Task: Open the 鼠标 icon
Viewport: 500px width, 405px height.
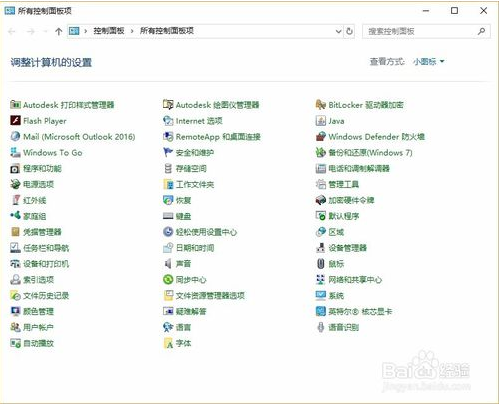Action: pyautogui.click(x=320, y=264)
